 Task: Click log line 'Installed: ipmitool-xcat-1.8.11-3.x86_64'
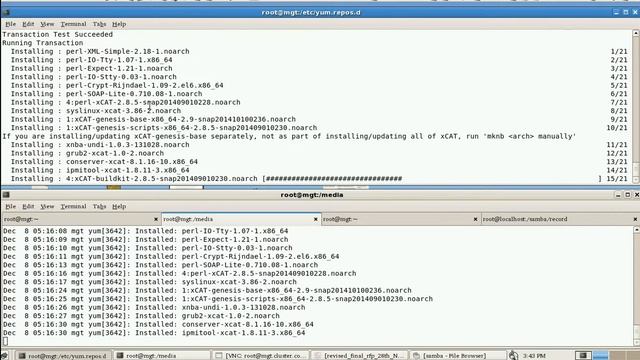154,333
